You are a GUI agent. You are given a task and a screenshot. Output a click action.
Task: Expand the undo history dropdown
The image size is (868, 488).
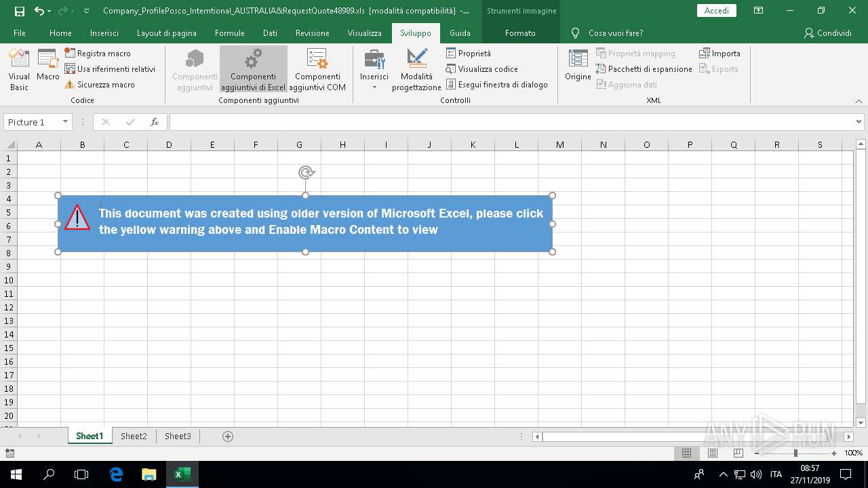pyautogui.click(x=50, y=11)
